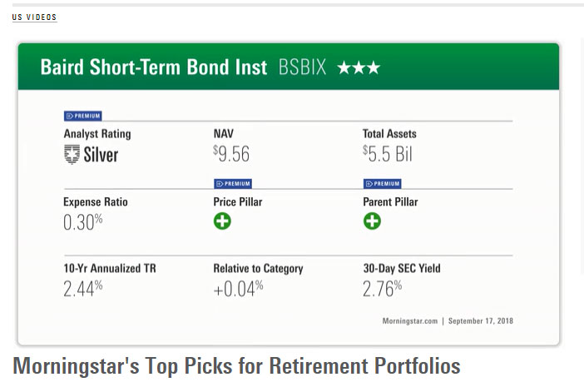
Task: Open the US Videos section link
Action: point(34,17)
